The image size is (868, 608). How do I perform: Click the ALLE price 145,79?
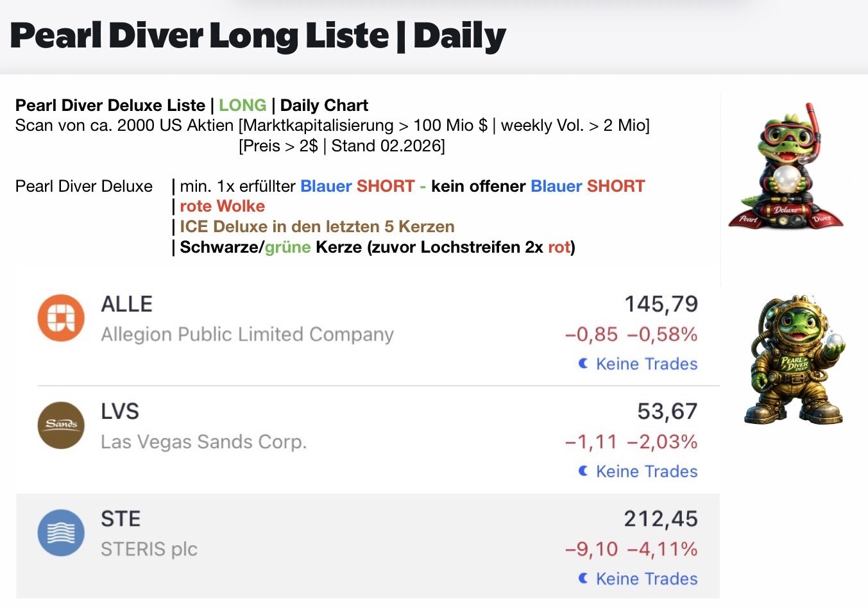coord(661,304)
